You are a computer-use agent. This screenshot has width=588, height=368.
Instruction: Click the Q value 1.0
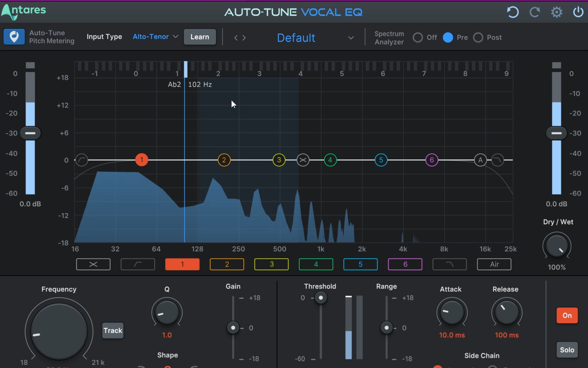point(167,335)
